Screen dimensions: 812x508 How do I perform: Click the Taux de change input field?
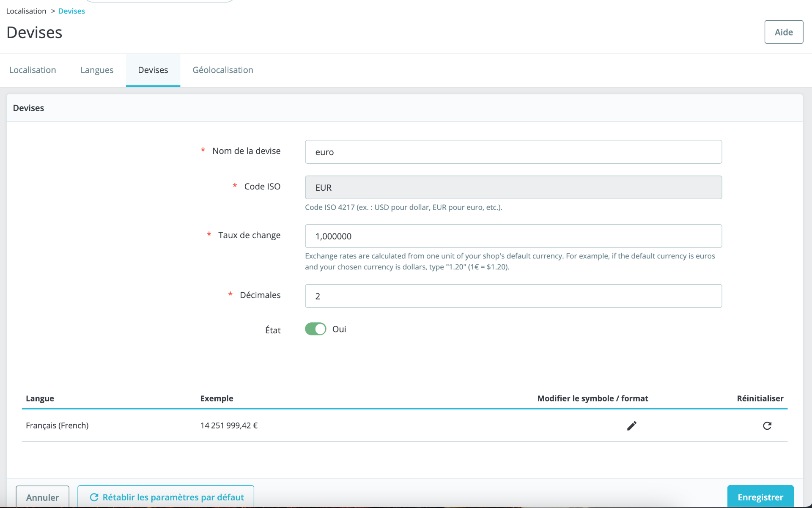coord(513,236)
